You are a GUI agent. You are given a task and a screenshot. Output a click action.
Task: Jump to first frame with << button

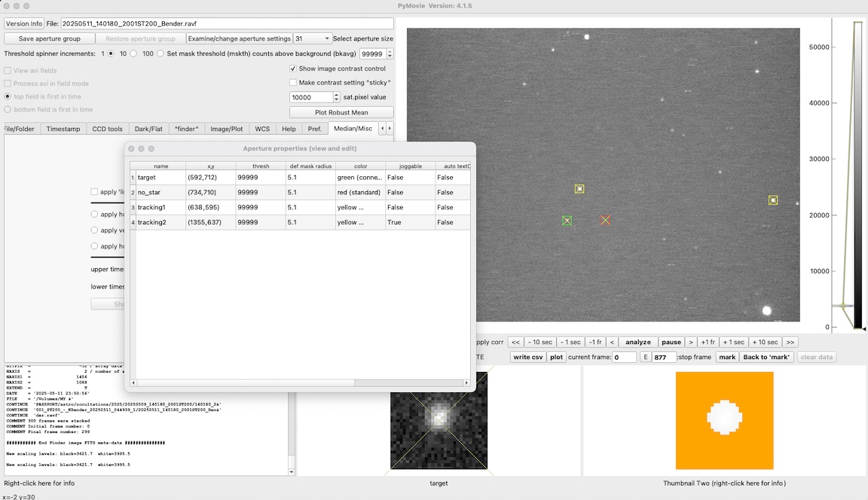[x=516, y=342]
